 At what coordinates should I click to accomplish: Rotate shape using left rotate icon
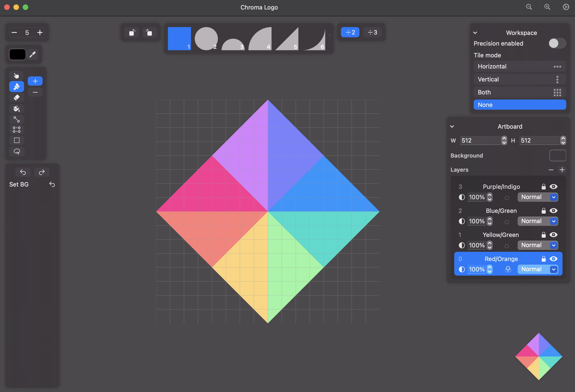click(x=132, y=32)
